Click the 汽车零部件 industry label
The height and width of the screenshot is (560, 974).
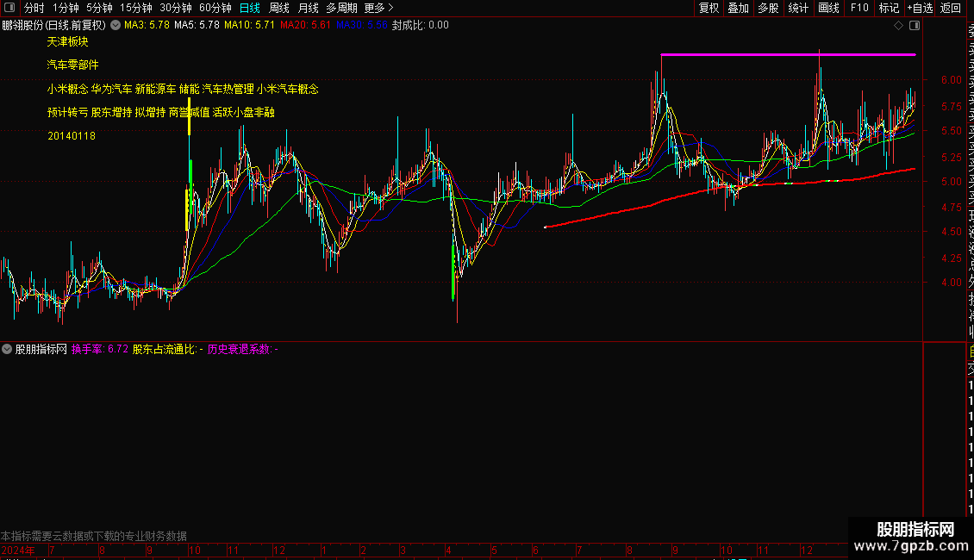72,65
